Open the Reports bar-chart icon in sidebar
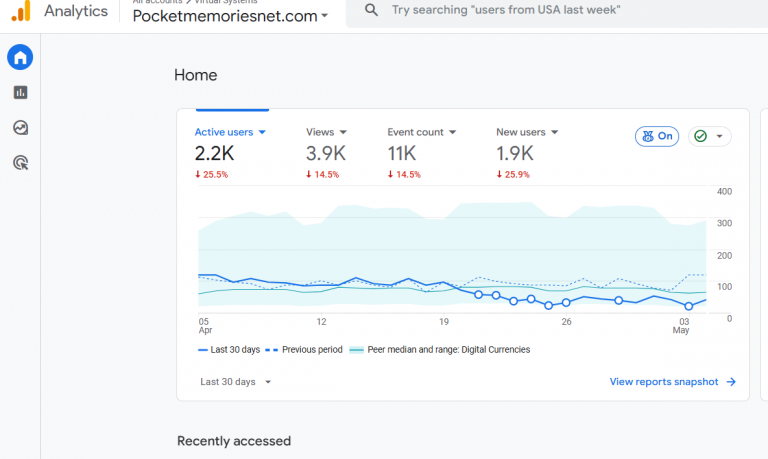 coord(20,92)
